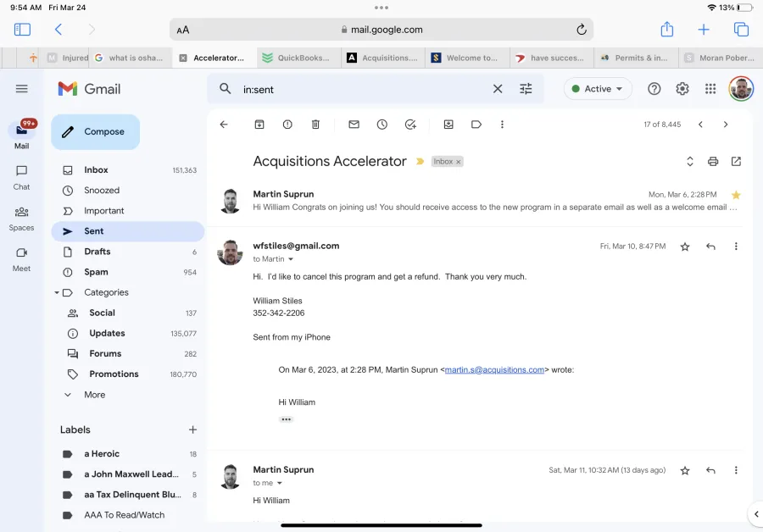Switch to the QuickBooks browser tab

click(x=298, y=58)
